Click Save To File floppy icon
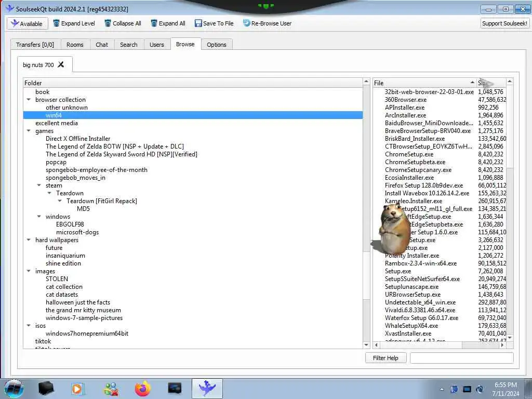This screenshot has height=399, width=532. click(198, 23)
